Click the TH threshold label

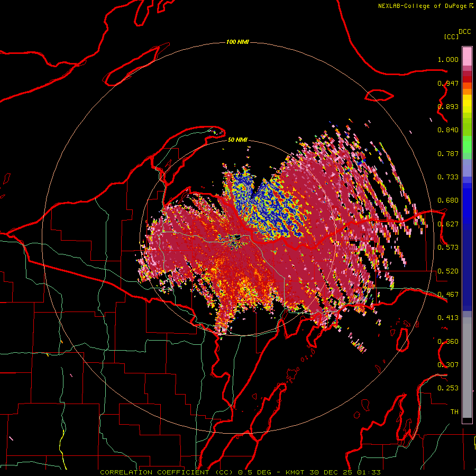(x=454, y=412)
